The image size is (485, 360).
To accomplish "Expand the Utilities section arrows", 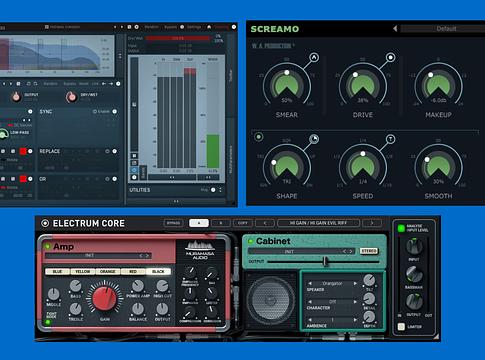I will tap(220, 190).
